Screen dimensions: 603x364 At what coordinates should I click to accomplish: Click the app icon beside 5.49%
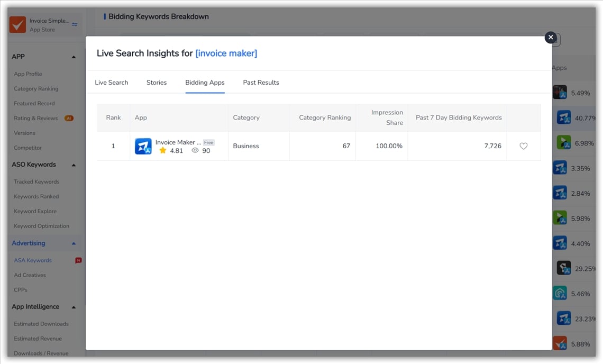coord(560,93)
